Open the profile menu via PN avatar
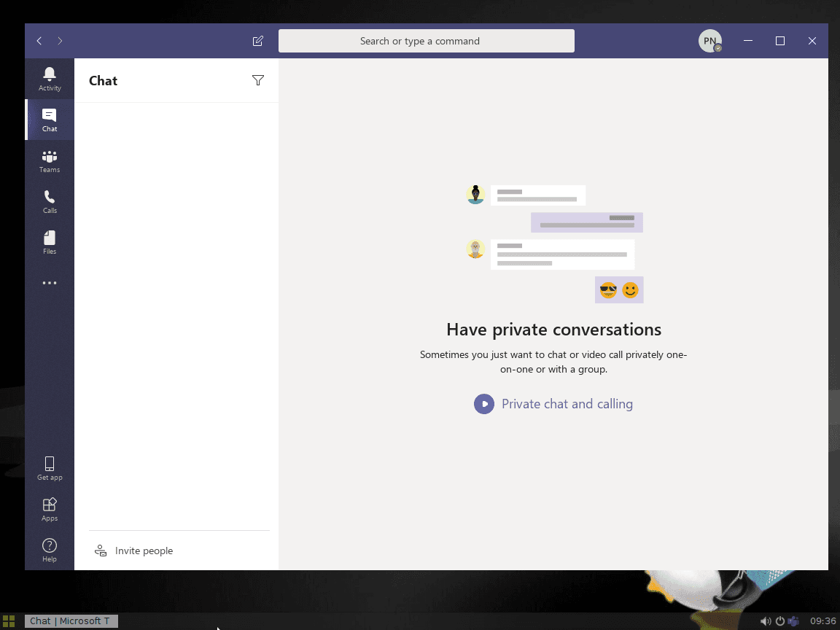 709,41
